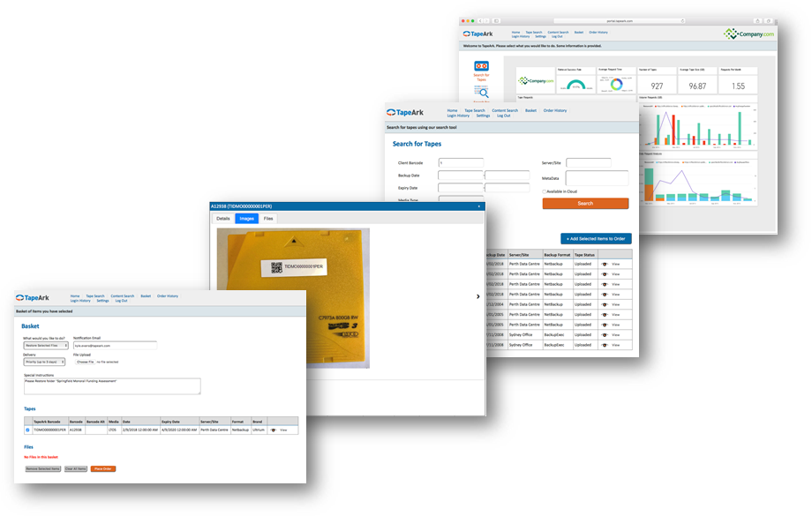Open the Safari share icon
The image size is (812, 516).
(757, 21)
